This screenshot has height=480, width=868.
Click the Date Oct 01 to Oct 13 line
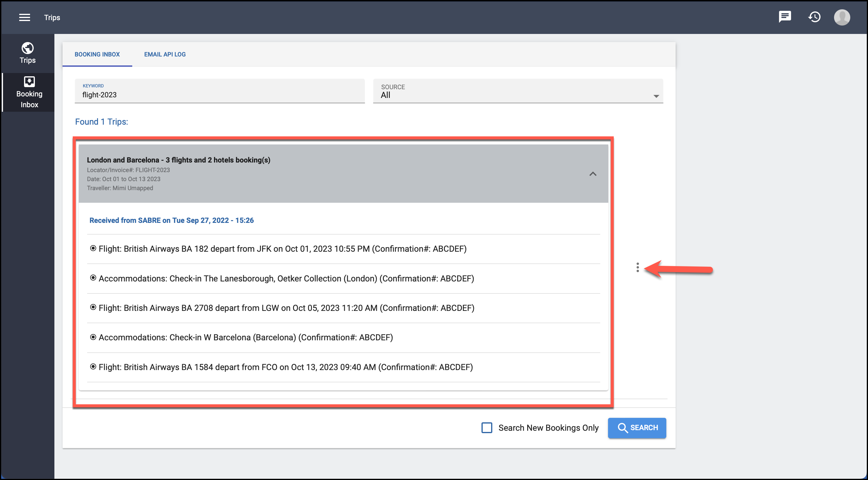pyautogui.click(x=124, y=179)
